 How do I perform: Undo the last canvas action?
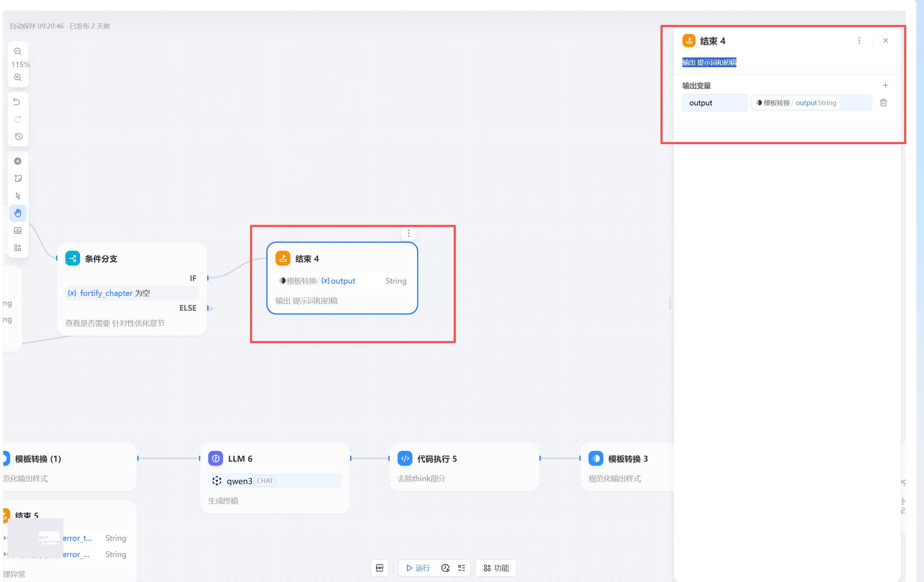pyautogui.click(x=17, y=102)
